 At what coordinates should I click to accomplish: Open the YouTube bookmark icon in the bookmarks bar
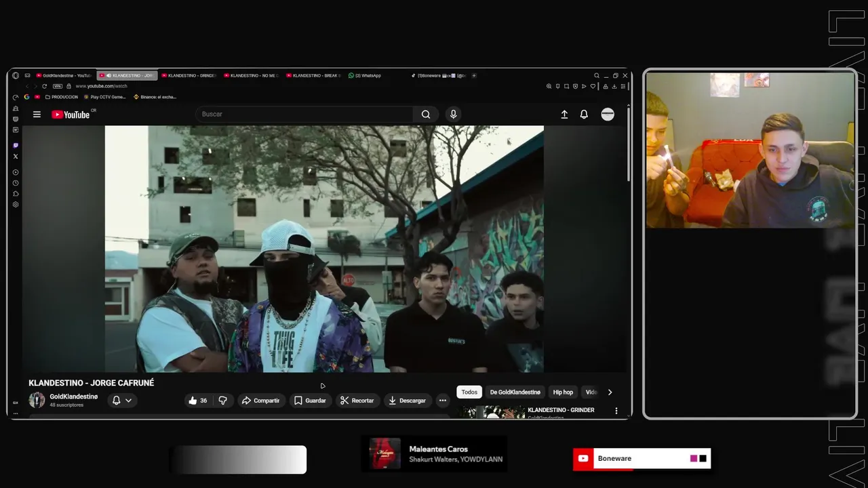[37, 97]
